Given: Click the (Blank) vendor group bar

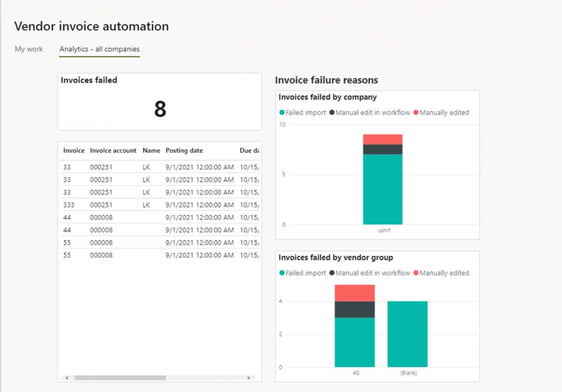Looking at the screenshot, I should tap(407, 334).
